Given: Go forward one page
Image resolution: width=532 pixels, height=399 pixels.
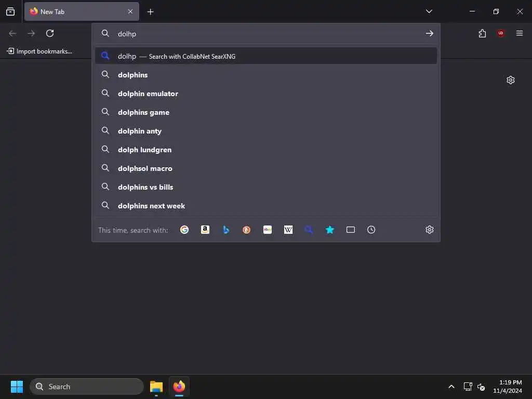Looking at the screenshot, I should [x=31, y=33].
